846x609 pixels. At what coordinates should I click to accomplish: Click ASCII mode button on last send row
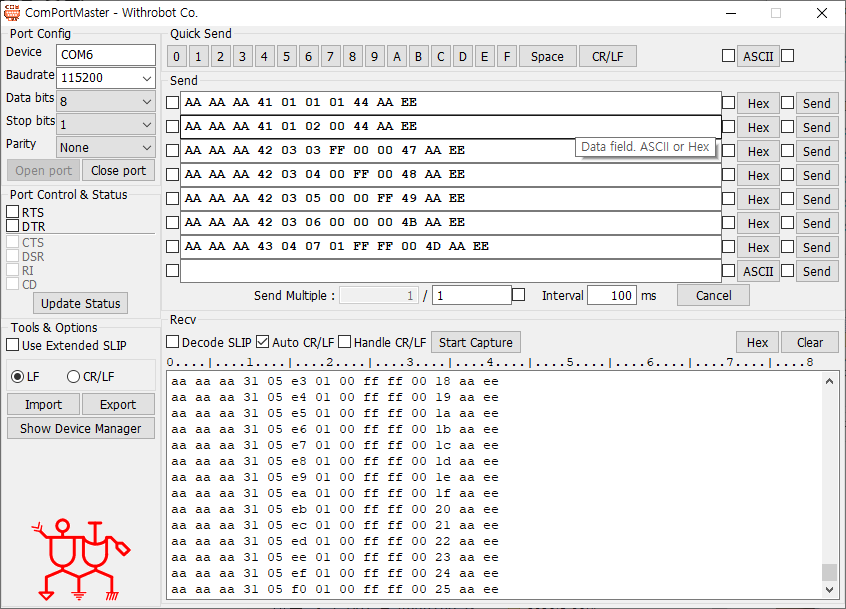tap(758, 272)
